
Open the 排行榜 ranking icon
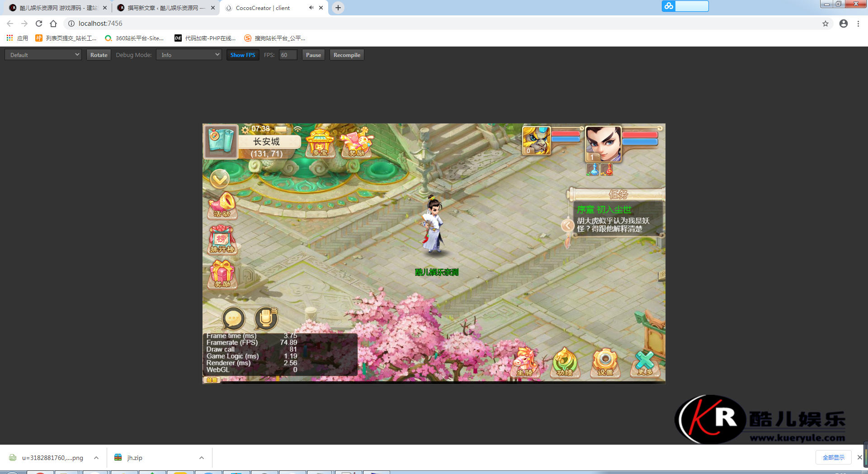pos(222,240)
